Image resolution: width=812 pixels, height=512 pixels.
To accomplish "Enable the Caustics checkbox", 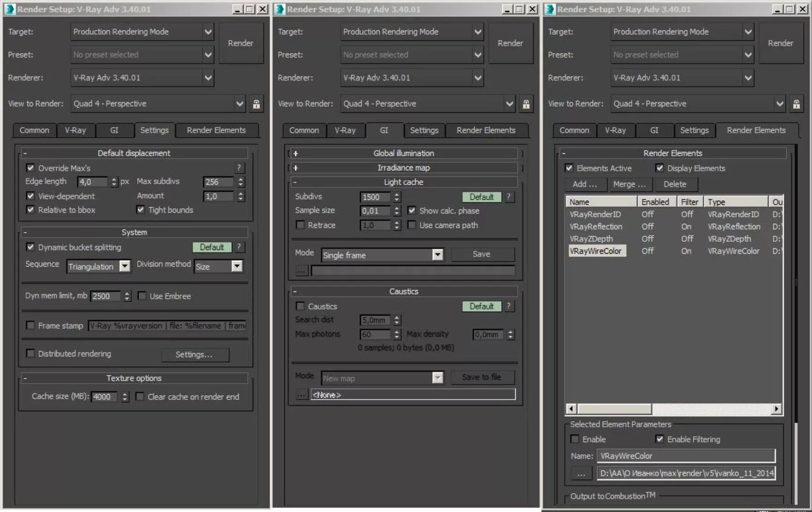I will pos(300,306).
